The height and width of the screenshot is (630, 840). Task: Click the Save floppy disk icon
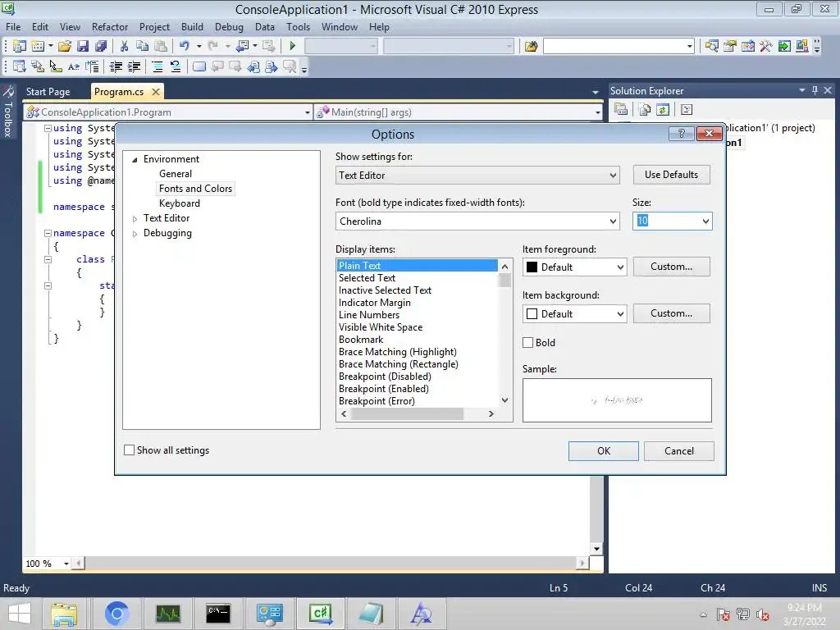coord(83,46)
